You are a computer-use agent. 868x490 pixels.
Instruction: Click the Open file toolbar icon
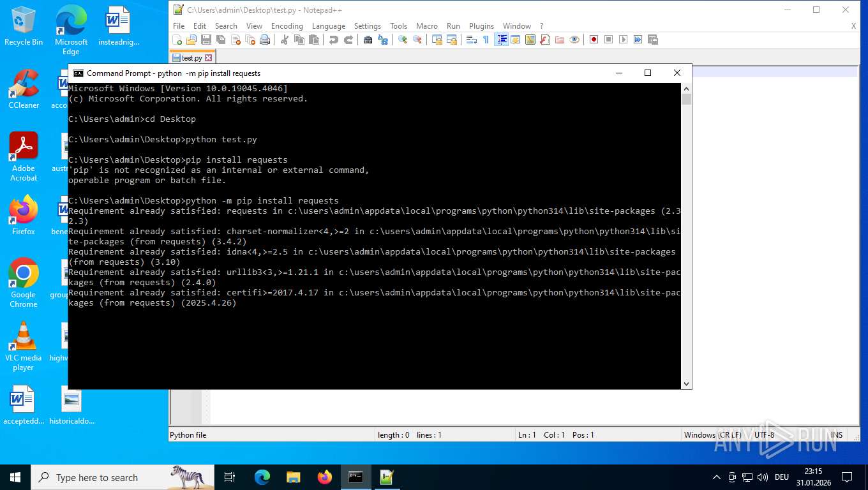[x=191, y=40]
